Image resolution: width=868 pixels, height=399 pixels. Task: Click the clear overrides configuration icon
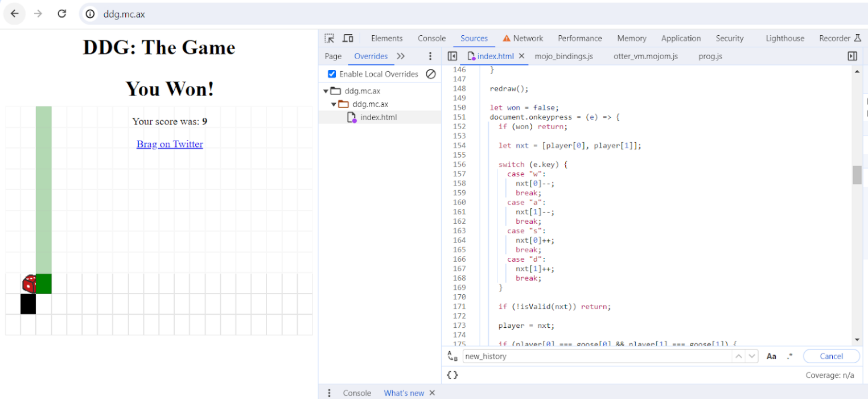pos(431,74)
